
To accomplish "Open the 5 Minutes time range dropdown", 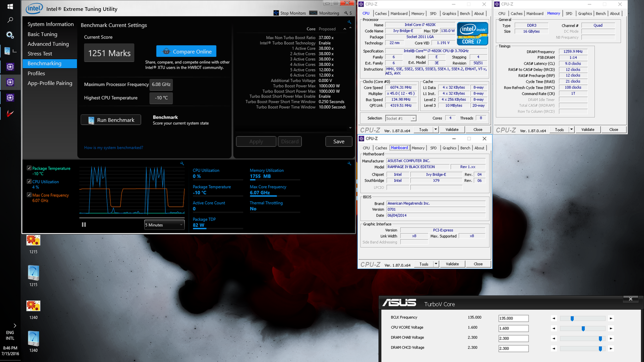I will (x=164, y=225).
